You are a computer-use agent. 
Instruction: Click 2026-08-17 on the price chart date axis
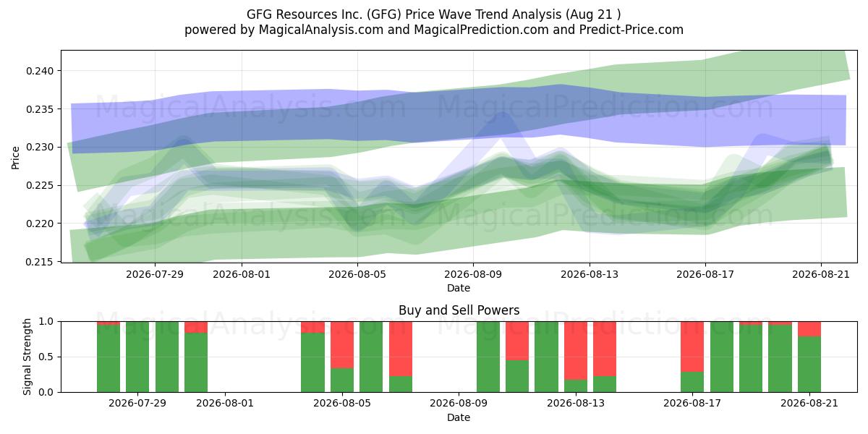pos(705,274)
